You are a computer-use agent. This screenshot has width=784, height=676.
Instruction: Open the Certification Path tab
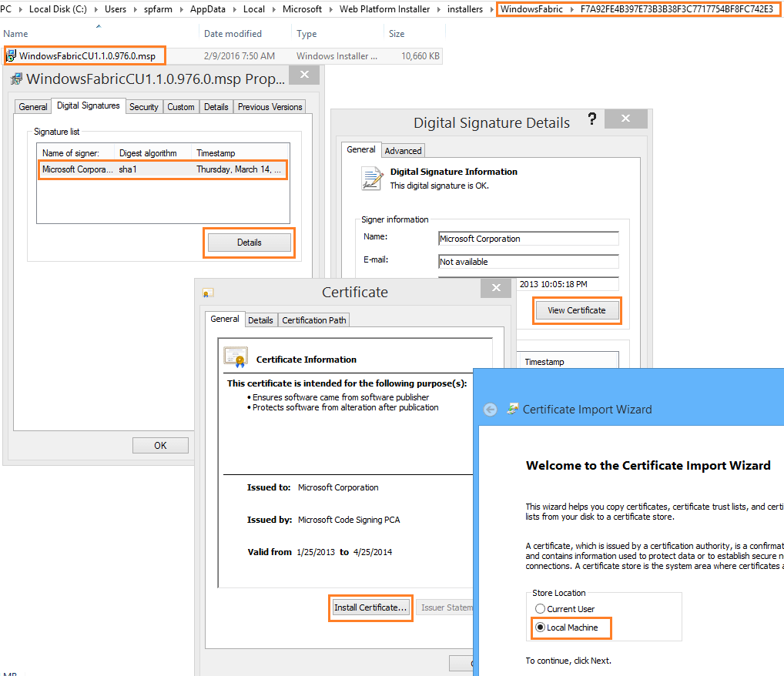point(314,320)
